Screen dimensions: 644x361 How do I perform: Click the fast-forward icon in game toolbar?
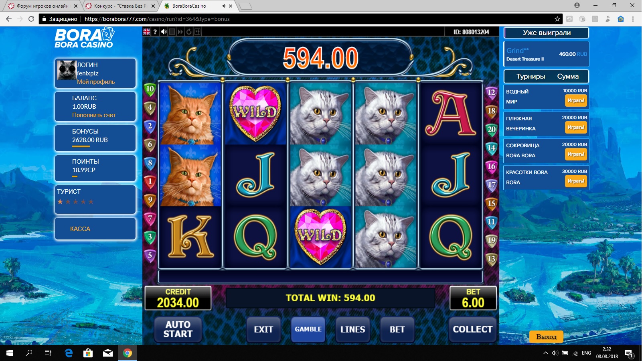pyautogui.click(x=180, y=32)
